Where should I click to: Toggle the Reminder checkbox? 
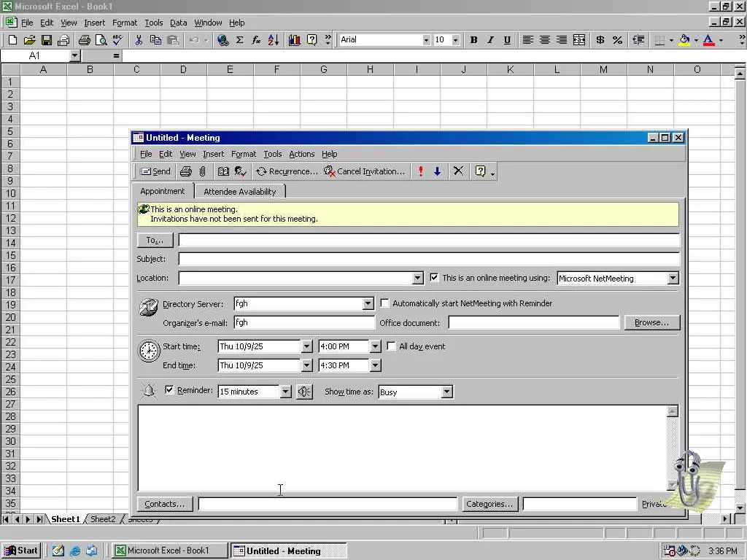(x=169, y=389)
